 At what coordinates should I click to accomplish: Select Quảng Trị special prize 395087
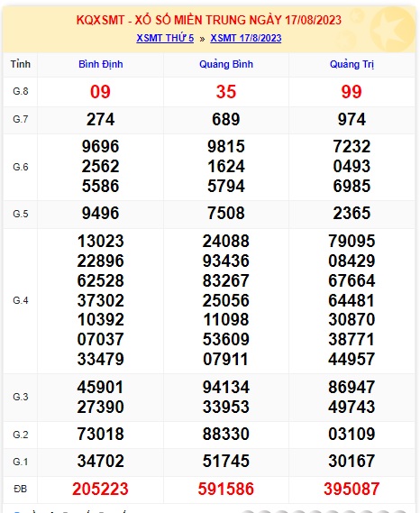coord(352,490)
